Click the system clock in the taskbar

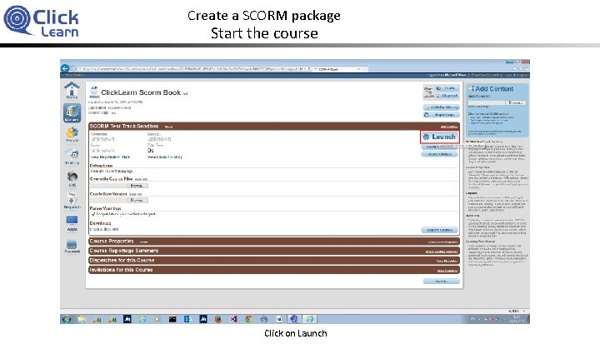(x=517, y=319)
